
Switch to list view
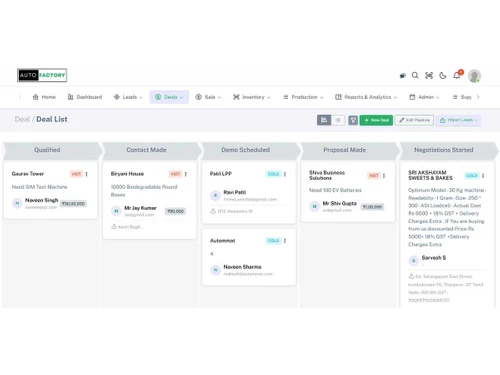click(x=338, y=120)
